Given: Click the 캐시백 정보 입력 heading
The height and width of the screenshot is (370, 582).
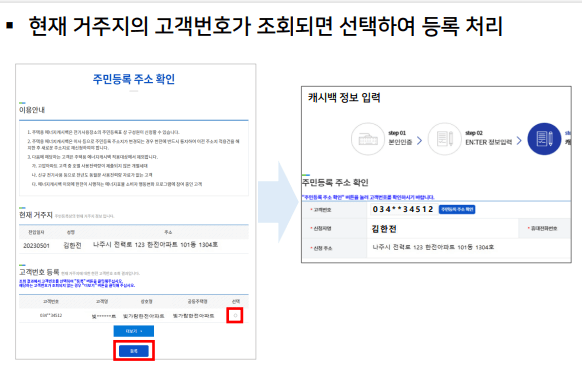Looking at the screenshot, I should tap(344, 98).
